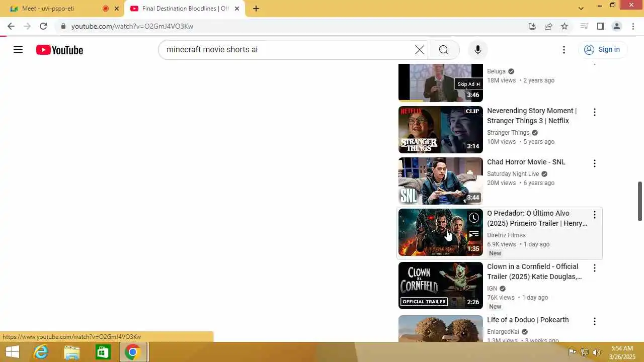Viewport: 644px width, 362px height.
Task: Open the media control icon in toolbar
Action: pos(584,26)
